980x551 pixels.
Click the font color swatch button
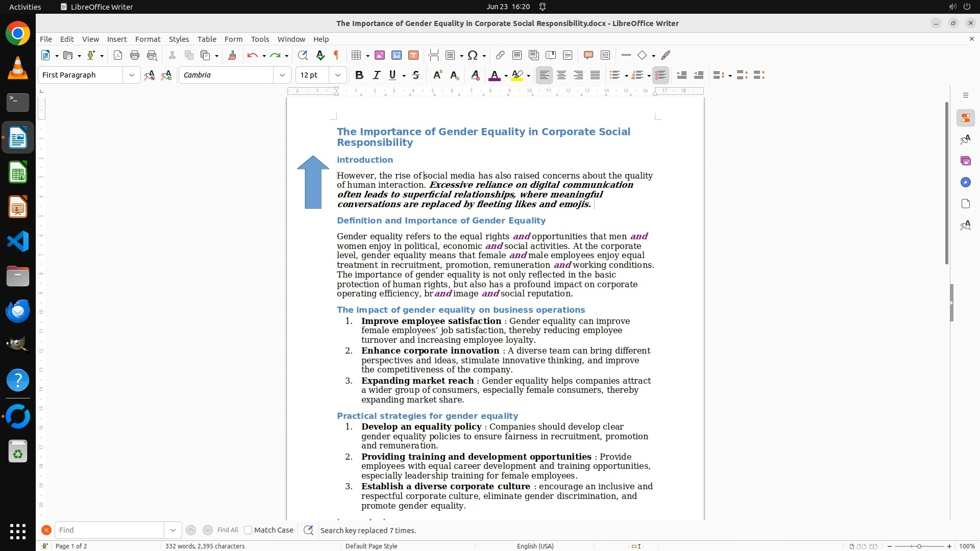coord(494,75)
